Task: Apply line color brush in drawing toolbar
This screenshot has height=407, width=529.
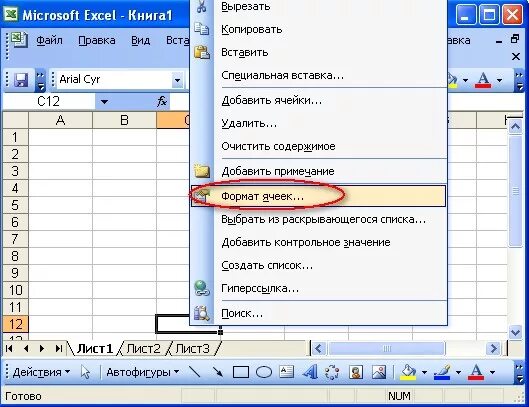Action: 442,372
